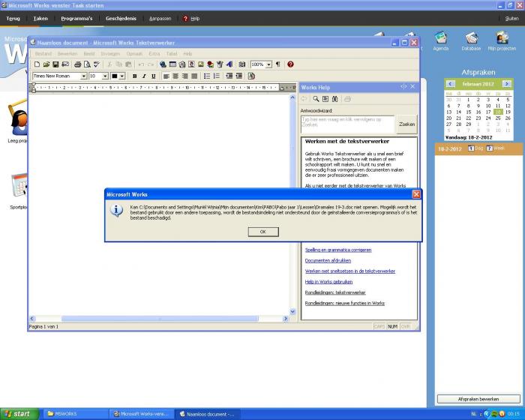Click the Insert table icon
This screenshot has width=525, height=420.
(x=172, y=64)
